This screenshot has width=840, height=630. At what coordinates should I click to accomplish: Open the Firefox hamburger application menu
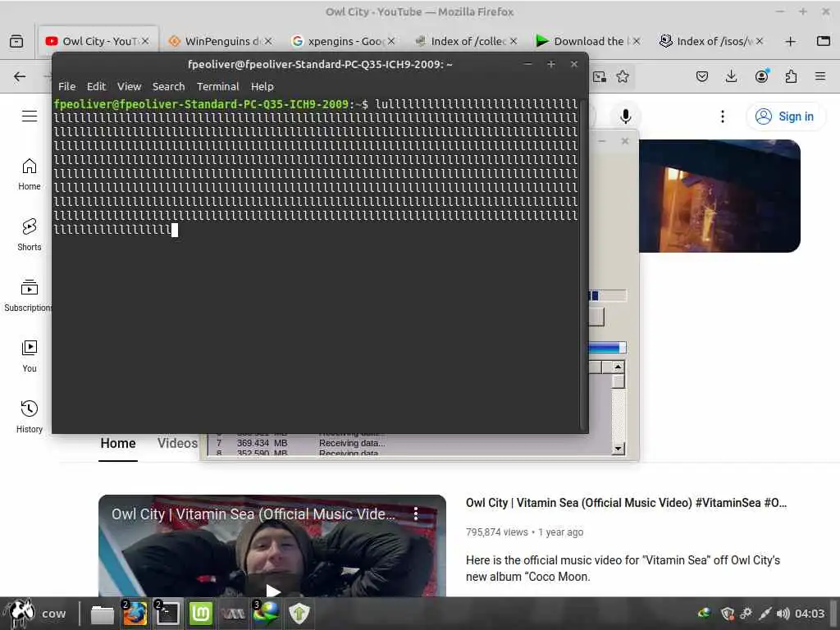click(820, 76)
